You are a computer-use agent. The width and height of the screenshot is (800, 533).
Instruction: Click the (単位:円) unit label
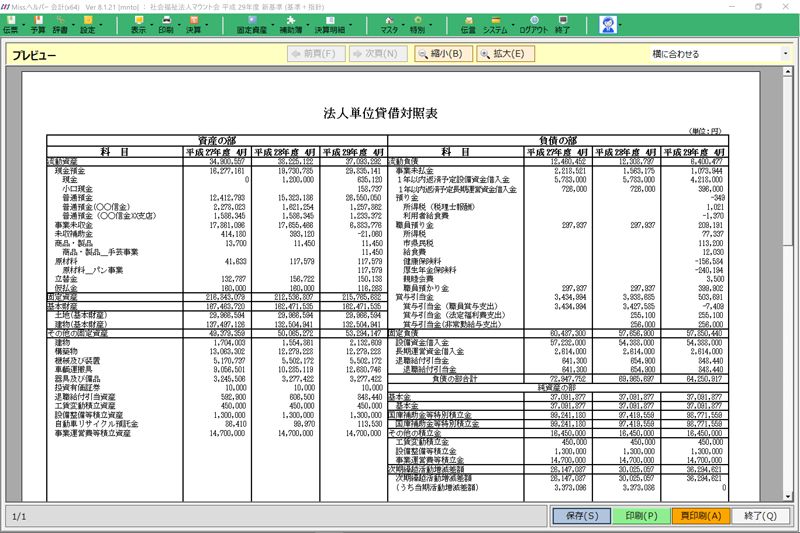pos(705,131)
